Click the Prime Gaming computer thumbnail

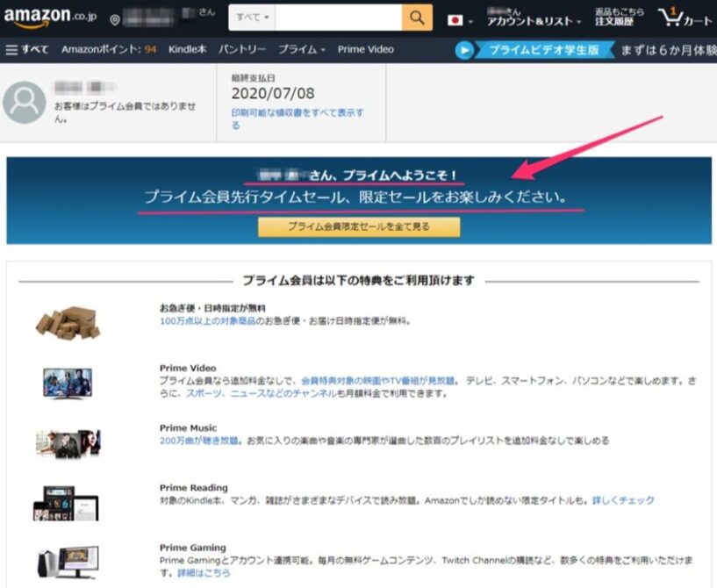coord(68,563)
